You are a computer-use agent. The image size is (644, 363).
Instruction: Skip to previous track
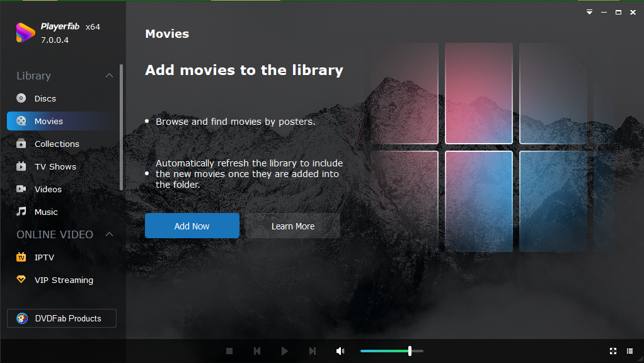click(257, 351)
